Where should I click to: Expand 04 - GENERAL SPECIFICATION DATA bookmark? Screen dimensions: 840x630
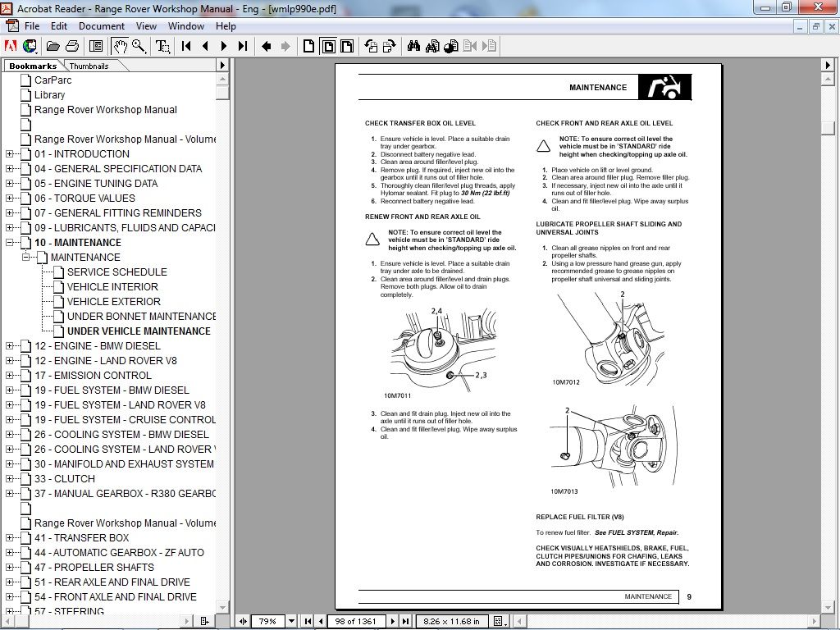(x=9, y=169)
